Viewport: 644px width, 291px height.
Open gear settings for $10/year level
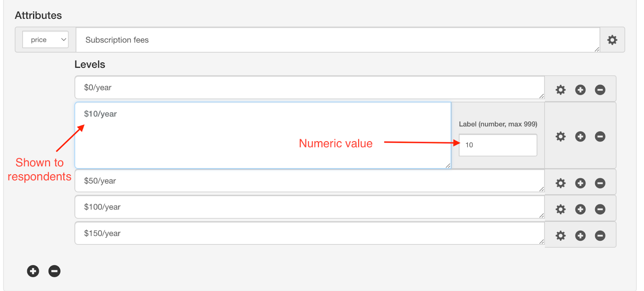(561, 136)
